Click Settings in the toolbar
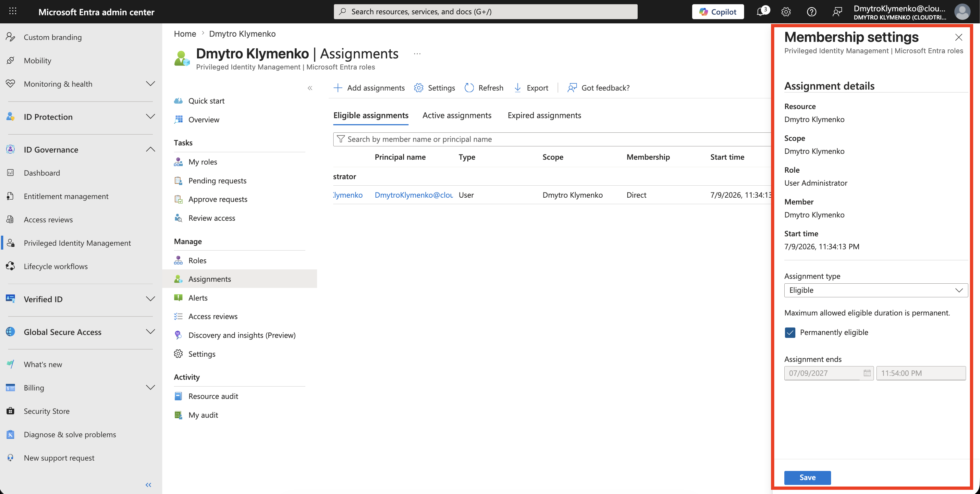 (435, 88)
